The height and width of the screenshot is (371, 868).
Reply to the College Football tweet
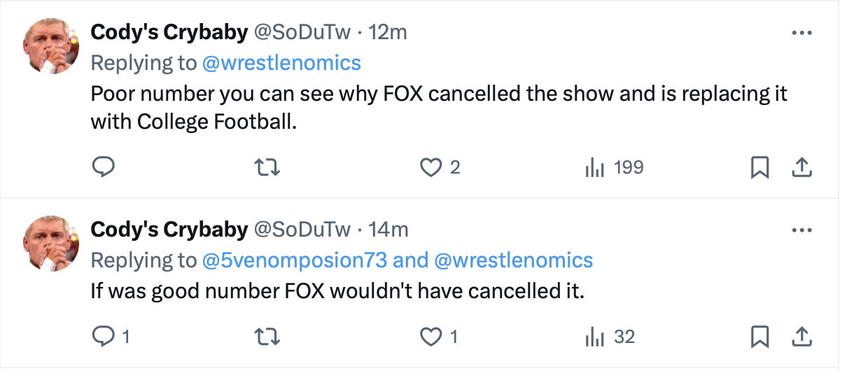tap(103, 167)
